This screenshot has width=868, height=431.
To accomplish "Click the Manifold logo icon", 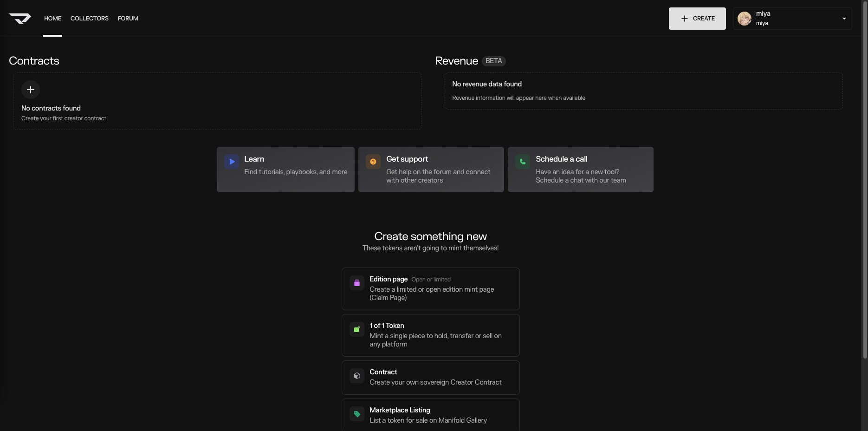I will (20, 19).
